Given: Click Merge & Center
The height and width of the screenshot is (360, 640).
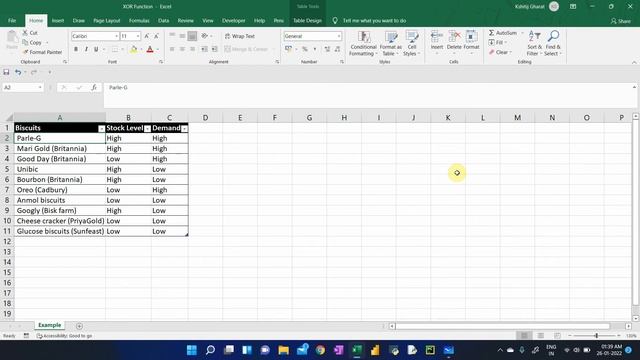Looking at the screenshot, I should point(246,49).
